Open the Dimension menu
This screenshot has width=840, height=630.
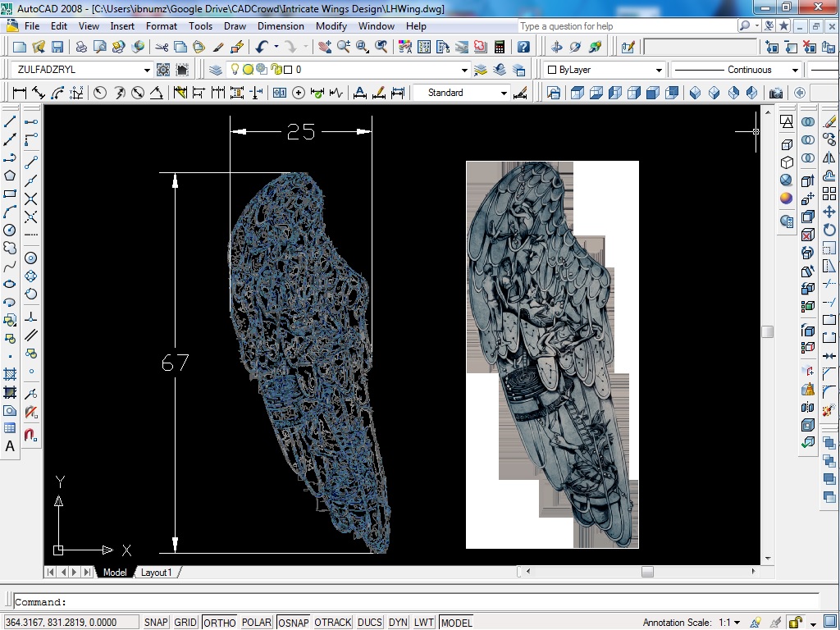pos(281,26)
